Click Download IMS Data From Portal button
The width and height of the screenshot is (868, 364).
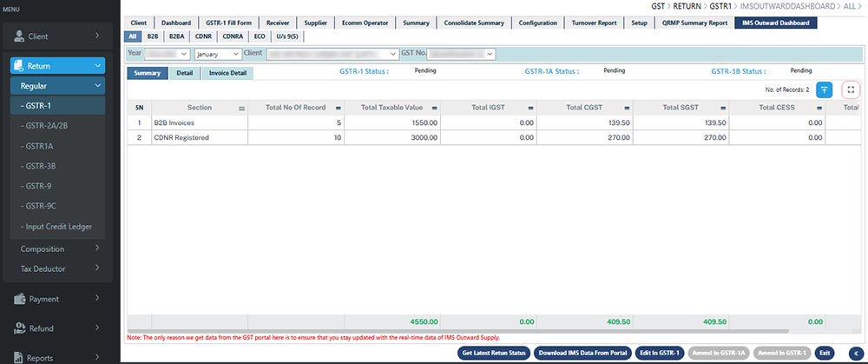point(581,353)
